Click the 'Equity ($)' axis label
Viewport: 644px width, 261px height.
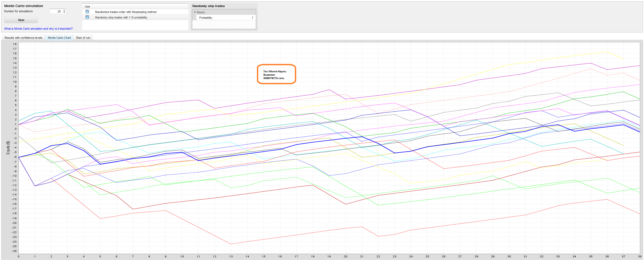8,148
